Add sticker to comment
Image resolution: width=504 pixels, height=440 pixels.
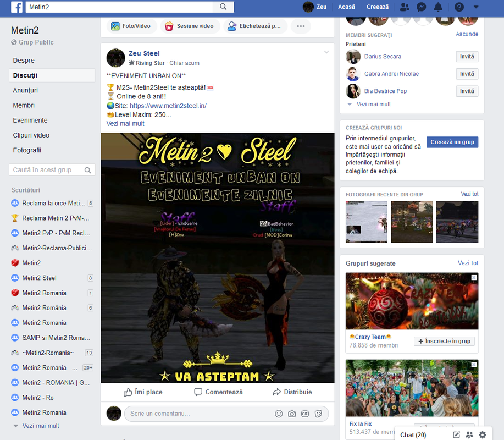point(319,414)
